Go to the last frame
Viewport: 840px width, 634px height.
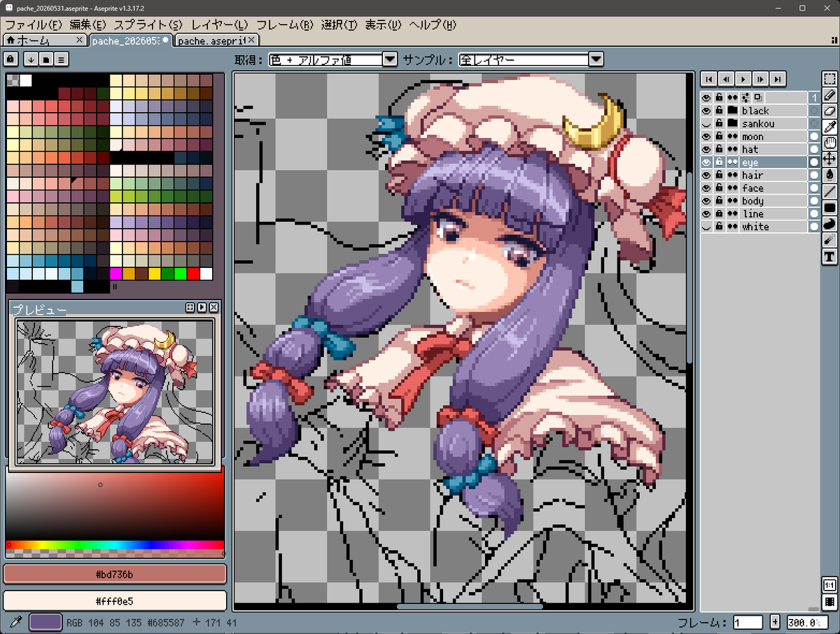[777, 78]
